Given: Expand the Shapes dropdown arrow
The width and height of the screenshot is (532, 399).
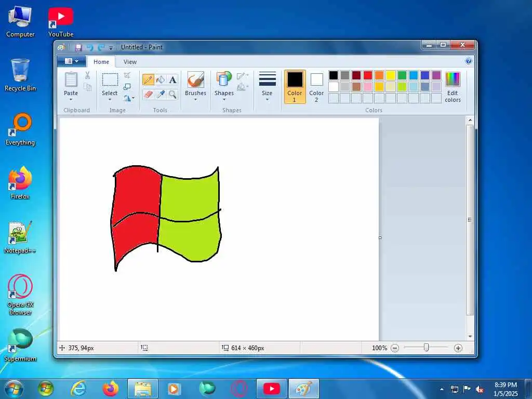Looking at the screenshot, I should [x=224, y=100].
